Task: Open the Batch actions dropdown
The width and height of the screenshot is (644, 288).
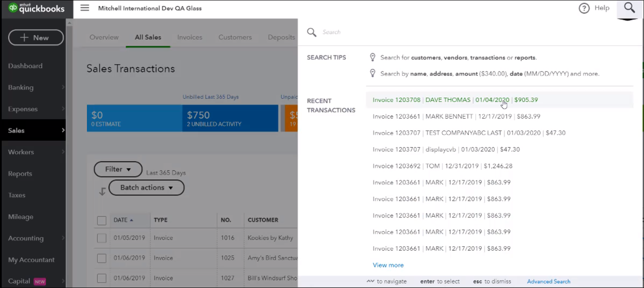Action: [x=147, y=188]
